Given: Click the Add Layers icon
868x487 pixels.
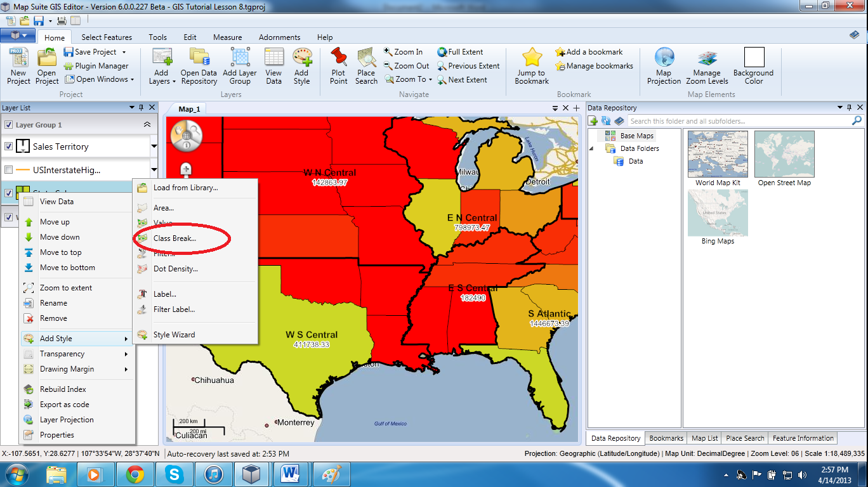Looking at the screenshot, I should (x=162, y=58).
